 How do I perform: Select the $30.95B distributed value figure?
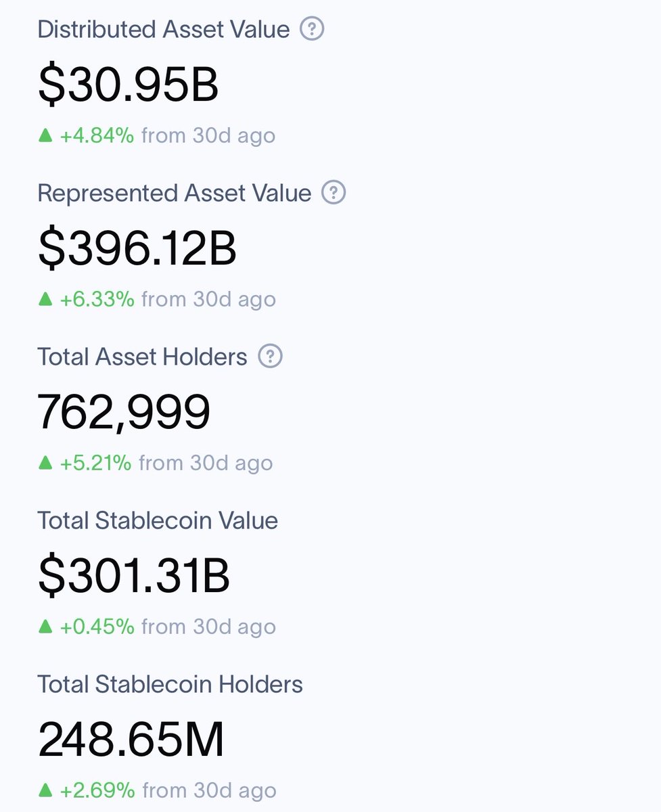[128, 85]
